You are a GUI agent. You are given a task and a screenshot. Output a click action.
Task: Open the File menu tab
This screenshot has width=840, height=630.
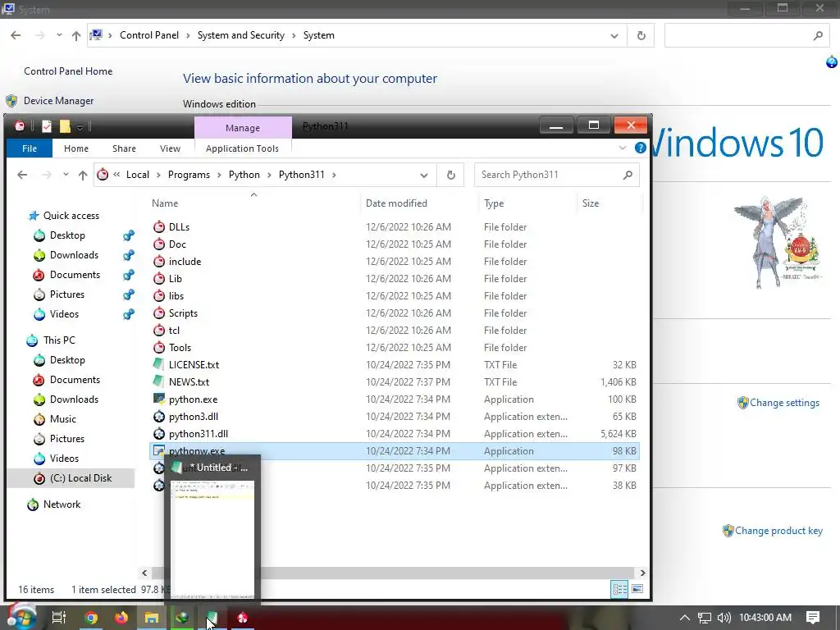point(30,148)
